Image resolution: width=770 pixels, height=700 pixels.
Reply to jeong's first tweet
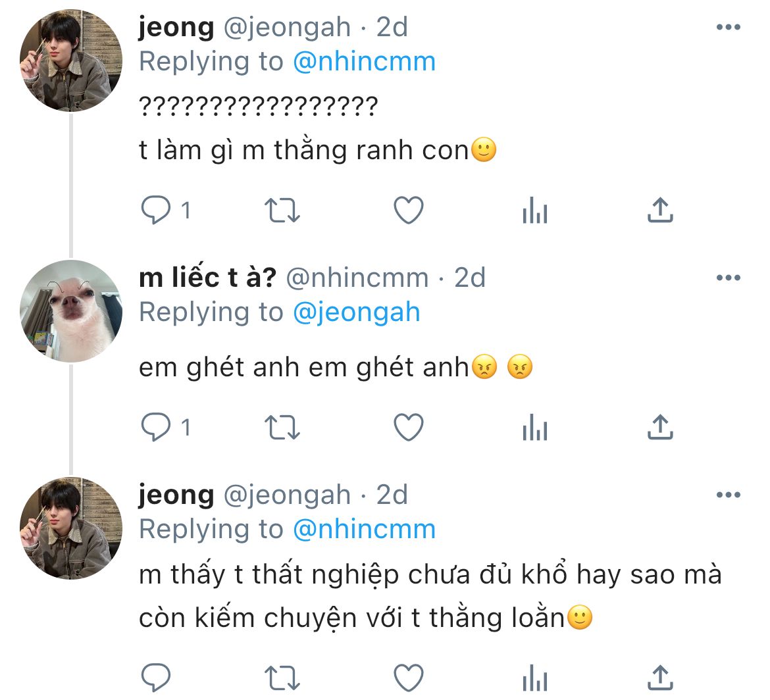156,211
